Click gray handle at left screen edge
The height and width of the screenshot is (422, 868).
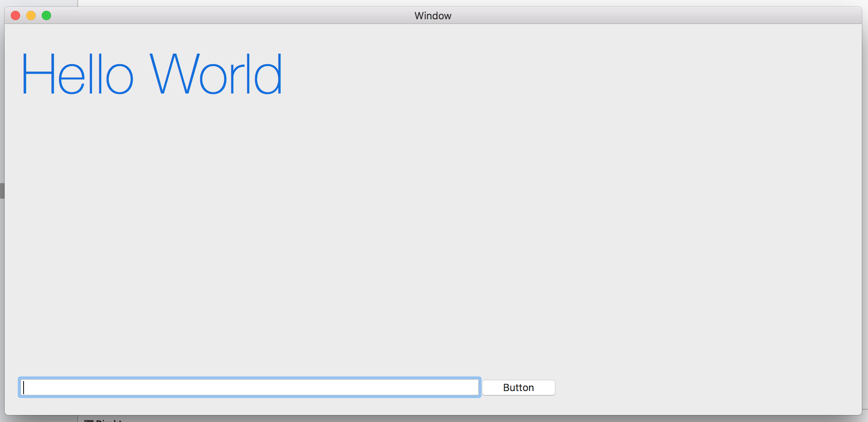coord(2,191)
